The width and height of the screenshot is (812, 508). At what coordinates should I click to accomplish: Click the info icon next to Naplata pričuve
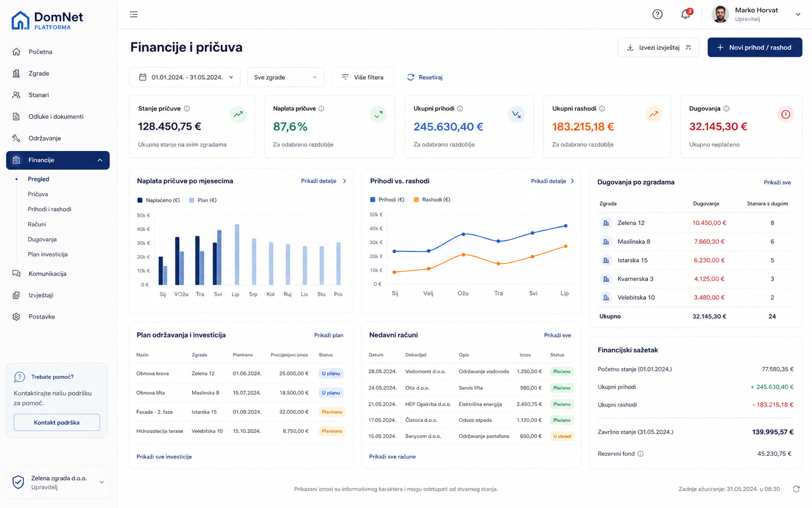click(322, 109)
